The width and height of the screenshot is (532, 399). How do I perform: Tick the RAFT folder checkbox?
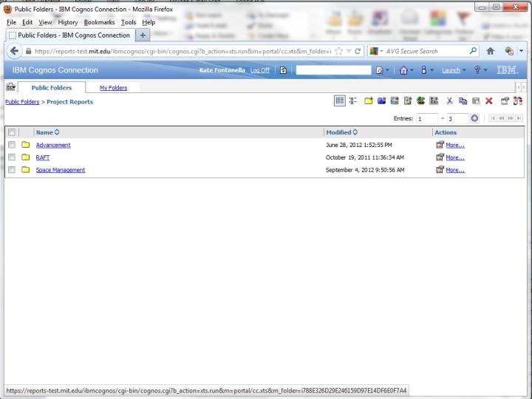12,157
